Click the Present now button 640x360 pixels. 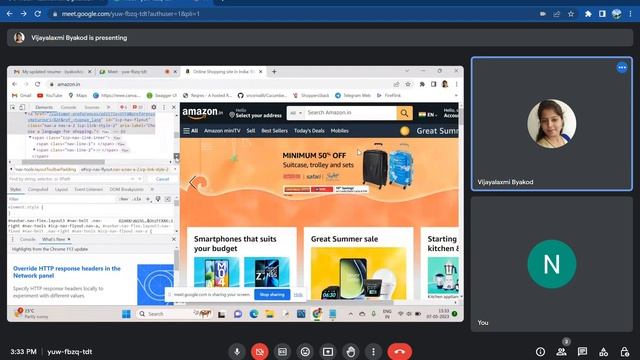pyautogui.click(x=328, y=351)
